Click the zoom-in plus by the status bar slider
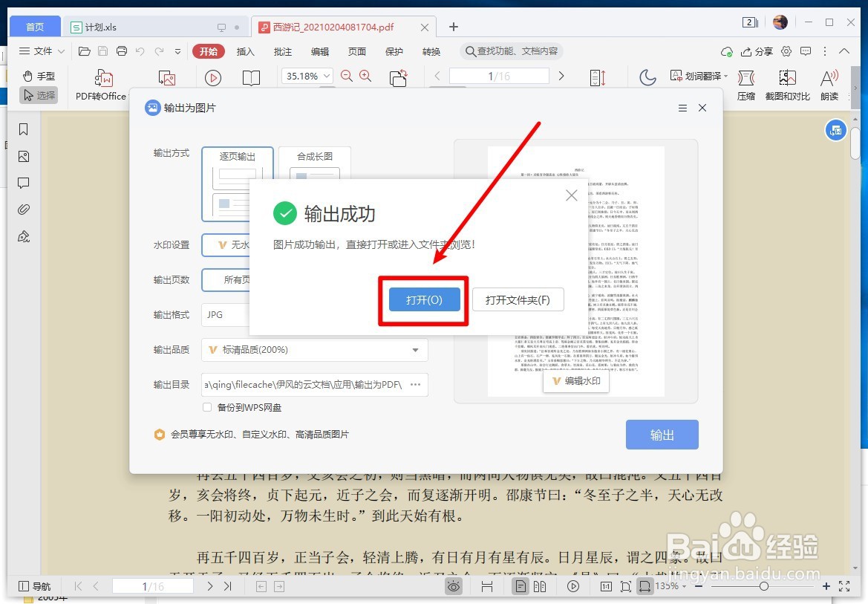 click(x=826, y=586)
